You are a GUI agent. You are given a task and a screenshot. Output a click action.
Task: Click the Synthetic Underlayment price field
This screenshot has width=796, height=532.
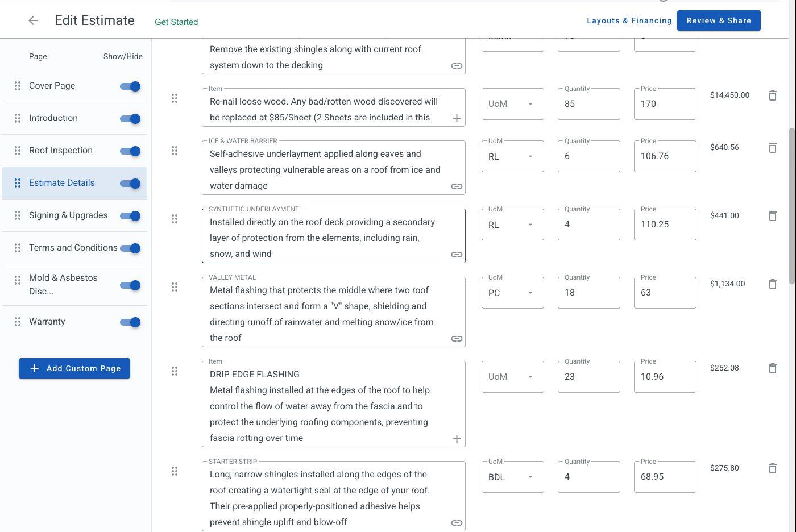click(x=665, y=225)
